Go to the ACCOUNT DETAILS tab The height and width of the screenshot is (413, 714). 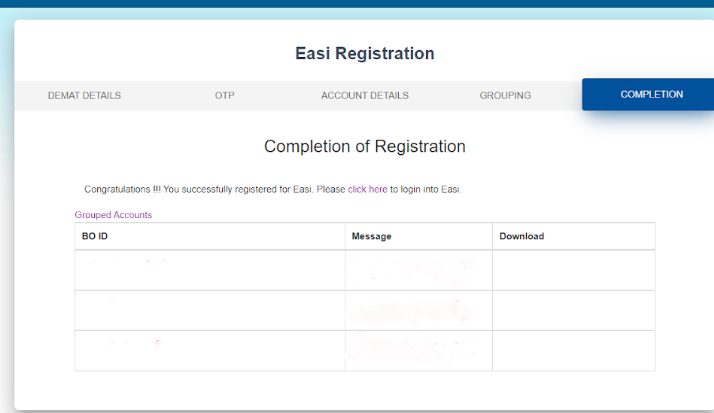[364, 96]
